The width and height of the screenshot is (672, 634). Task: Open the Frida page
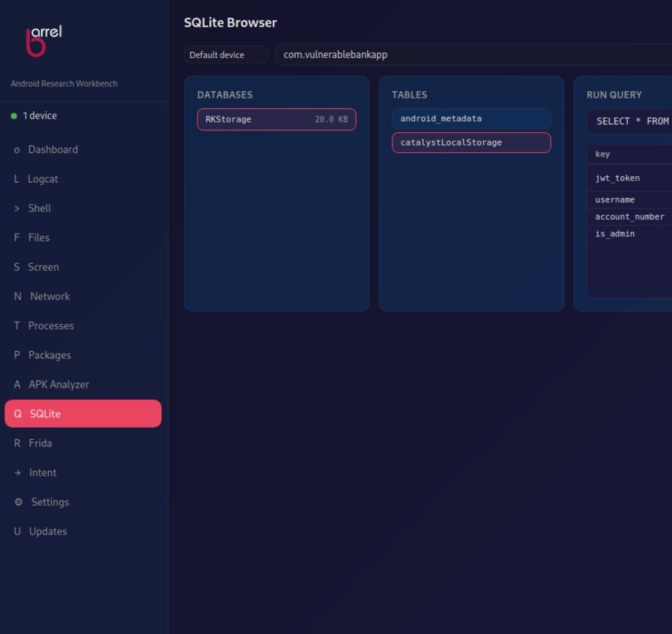(x=83, y=443)
